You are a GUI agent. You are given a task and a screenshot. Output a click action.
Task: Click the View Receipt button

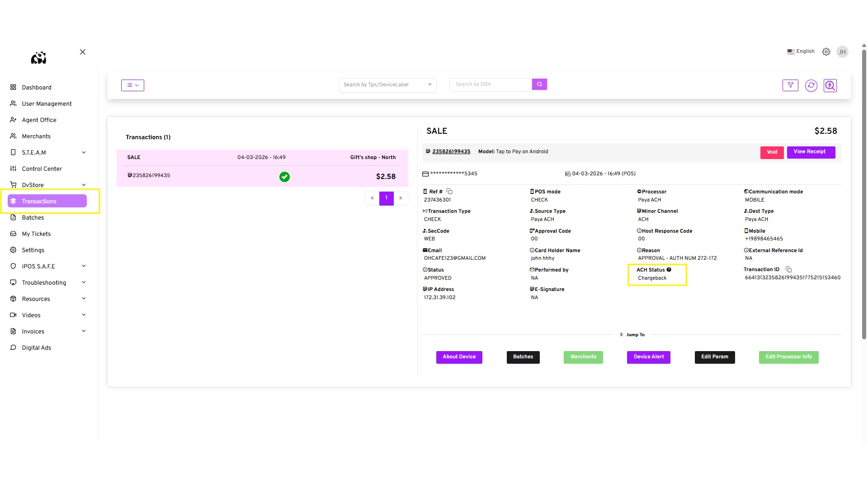pos(811,152)
